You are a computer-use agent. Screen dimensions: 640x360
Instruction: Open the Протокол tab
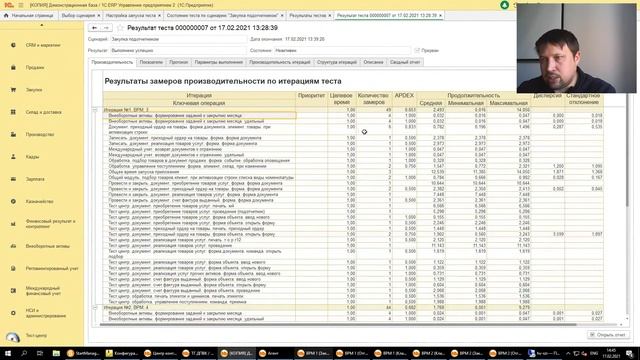coord(178,62)
